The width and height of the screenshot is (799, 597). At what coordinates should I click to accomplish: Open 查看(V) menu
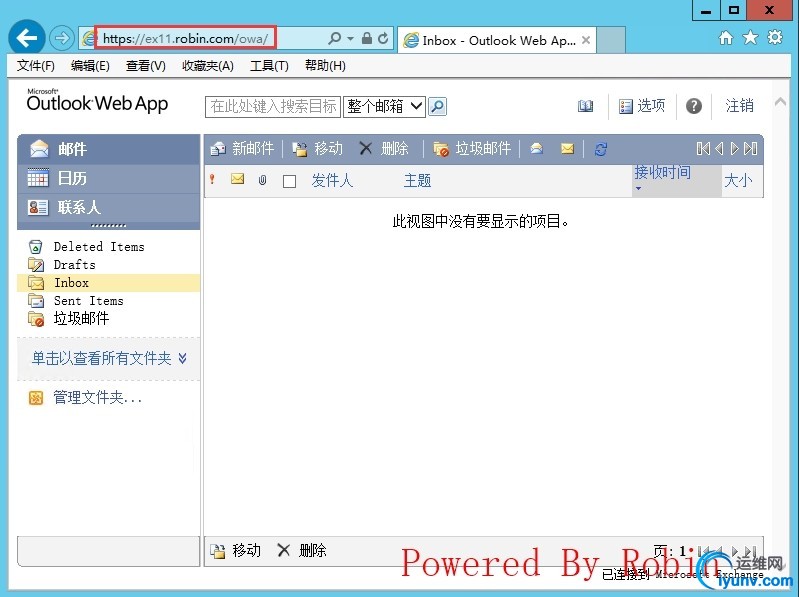coord(146,66)
